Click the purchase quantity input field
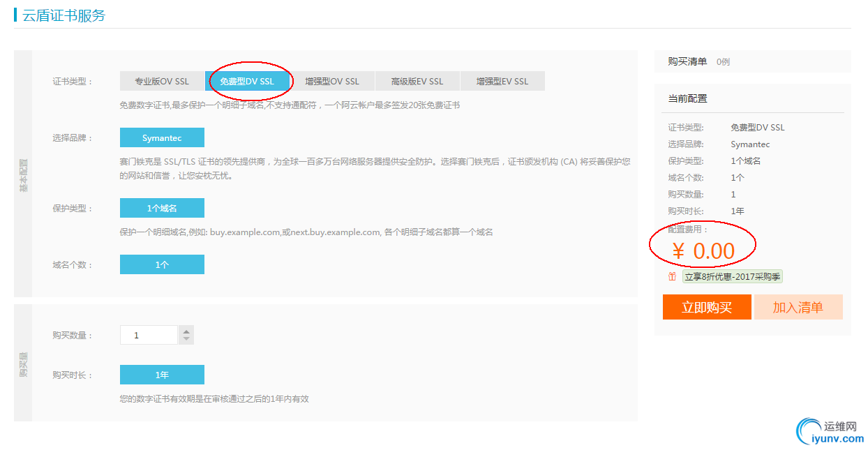868x450 pixels. coord(149,335)
